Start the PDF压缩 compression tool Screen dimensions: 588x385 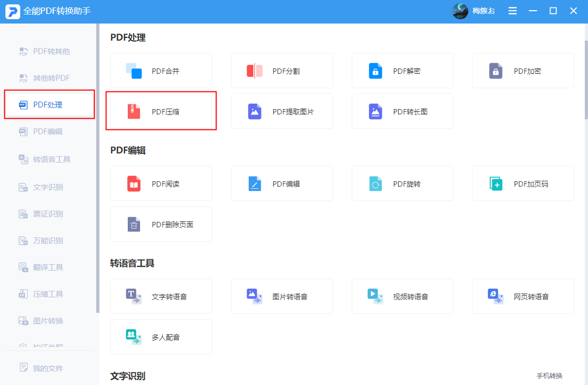point(161,111)
